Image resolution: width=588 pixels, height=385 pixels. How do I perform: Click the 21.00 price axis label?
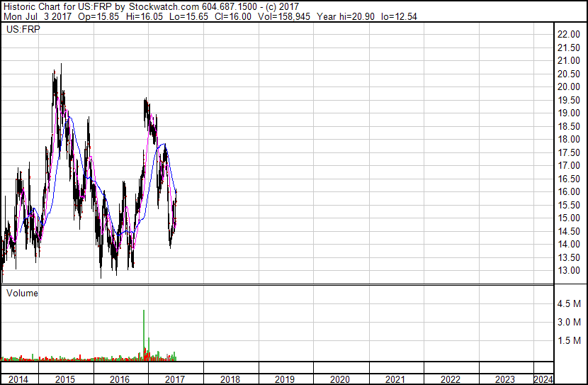coord(568,60)
